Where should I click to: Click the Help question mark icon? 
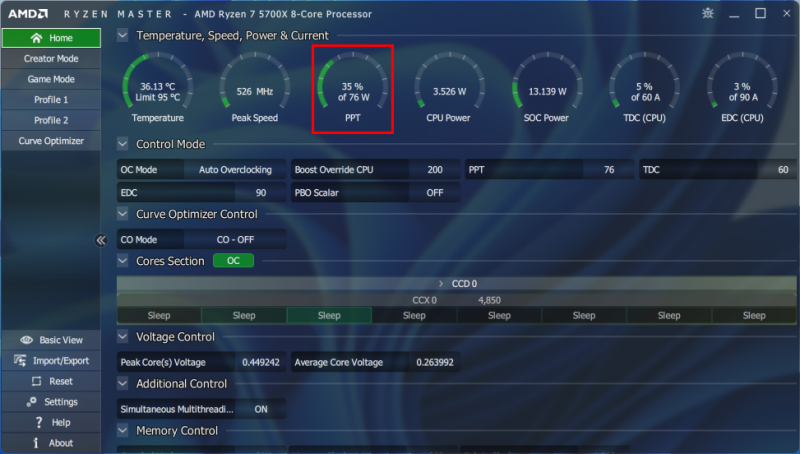click(x=38, y=422)
